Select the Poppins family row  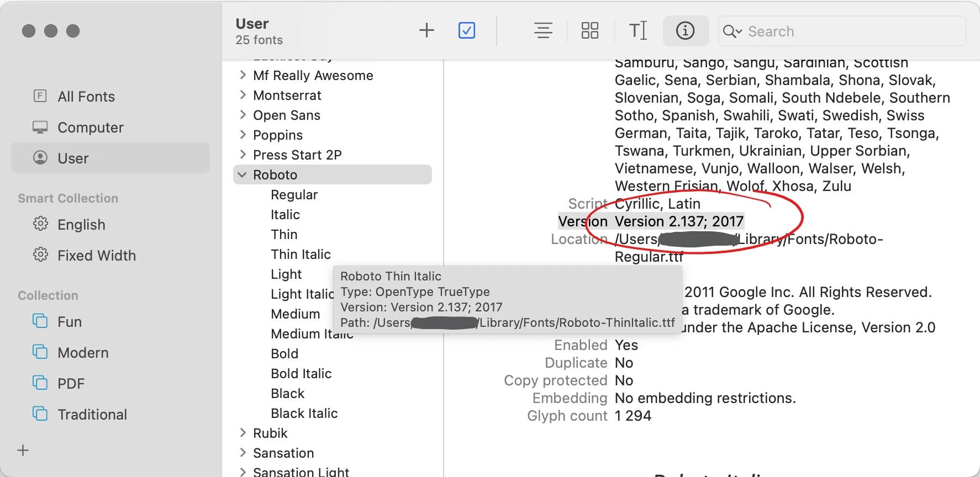click(333, 135)
